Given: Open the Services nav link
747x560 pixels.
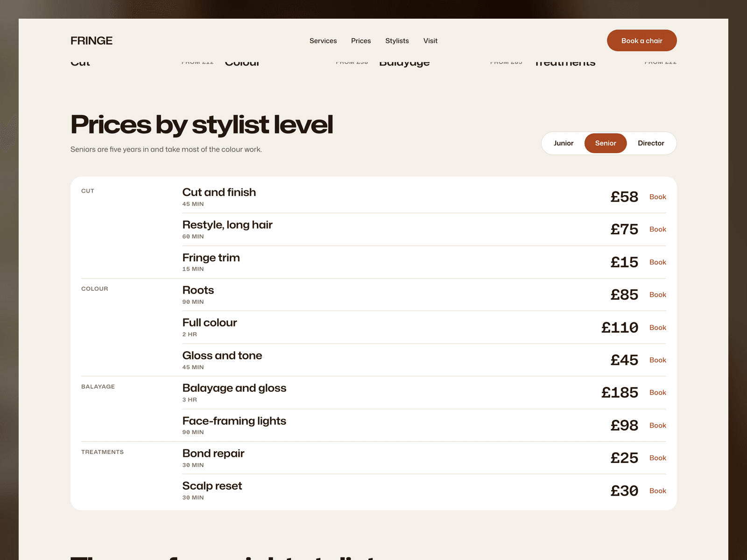Looking at the screenshot, I should pos(323,41).
